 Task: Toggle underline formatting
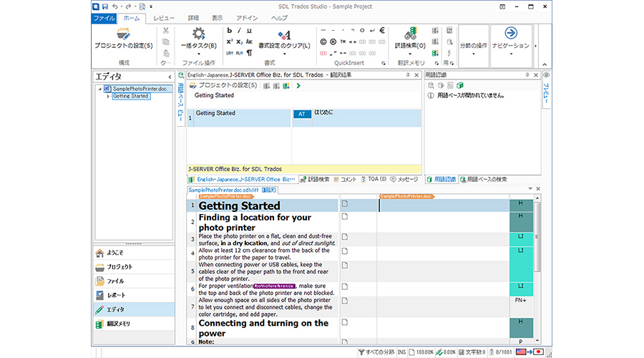coord(249,30)
